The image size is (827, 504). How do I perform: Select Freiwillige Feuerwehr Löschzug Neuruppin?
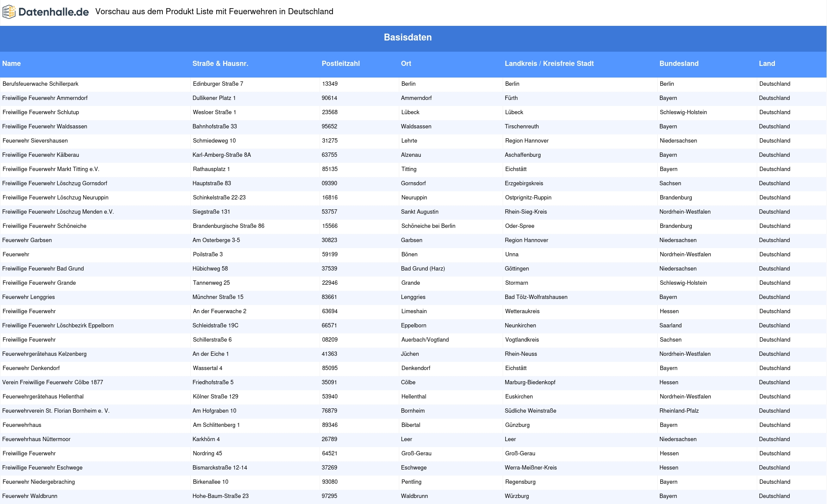coord(55,198)
